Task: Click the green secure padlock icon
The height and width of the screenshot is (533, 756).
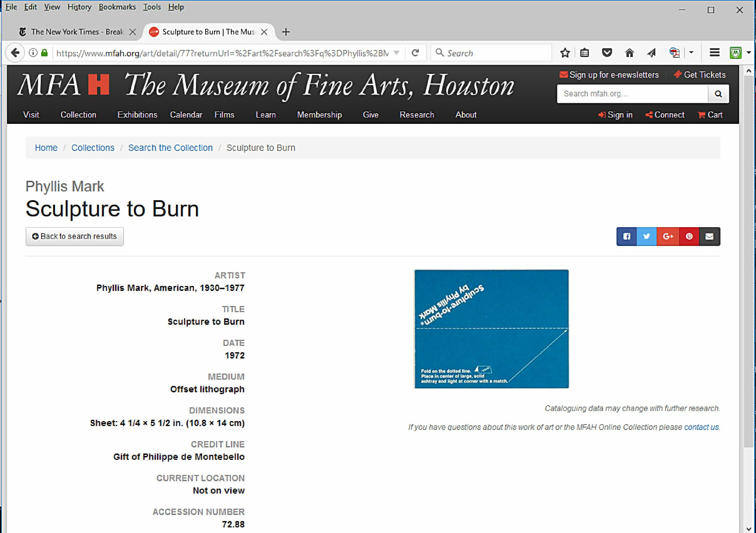Action: (45, 53)
